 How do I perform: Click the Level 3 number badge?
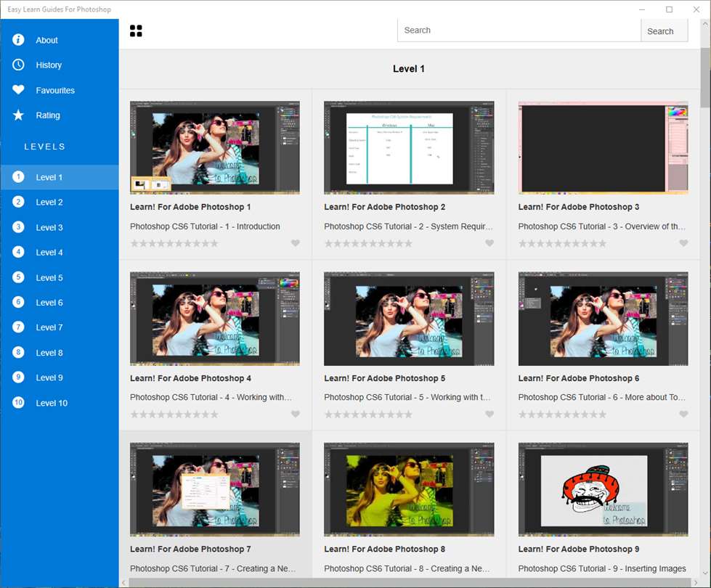click(18, 227)
